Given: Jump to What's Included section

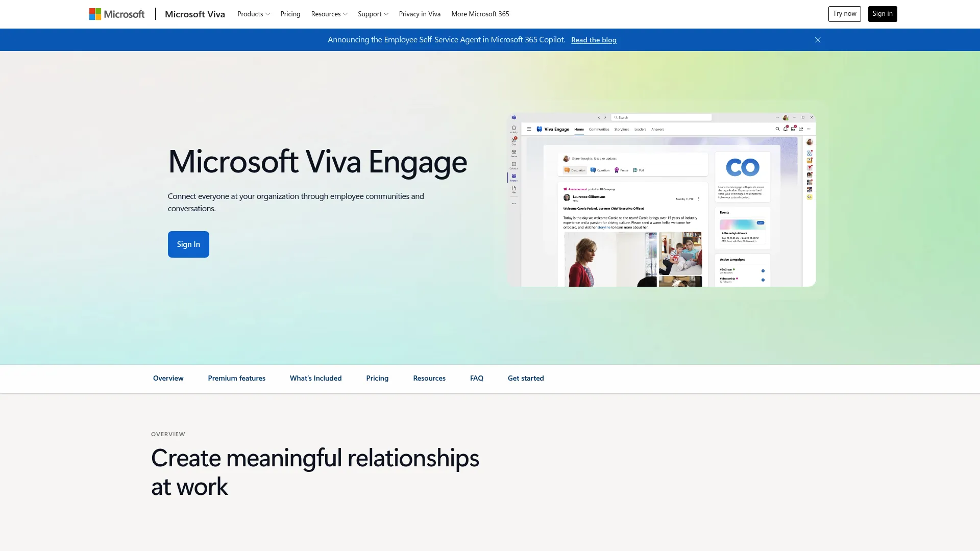Looking at the screenshot, I should pyautogui.click(x=315, y=378).
